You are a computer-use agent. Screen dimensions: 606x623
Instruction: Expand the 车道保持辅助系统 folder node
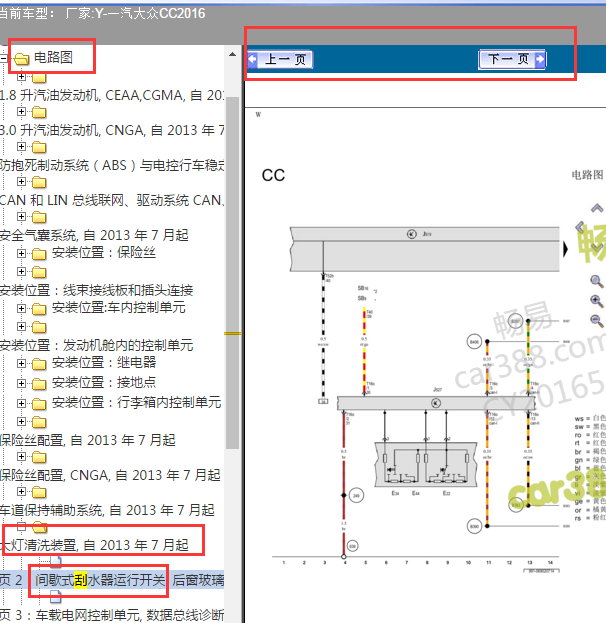point(21,491)
